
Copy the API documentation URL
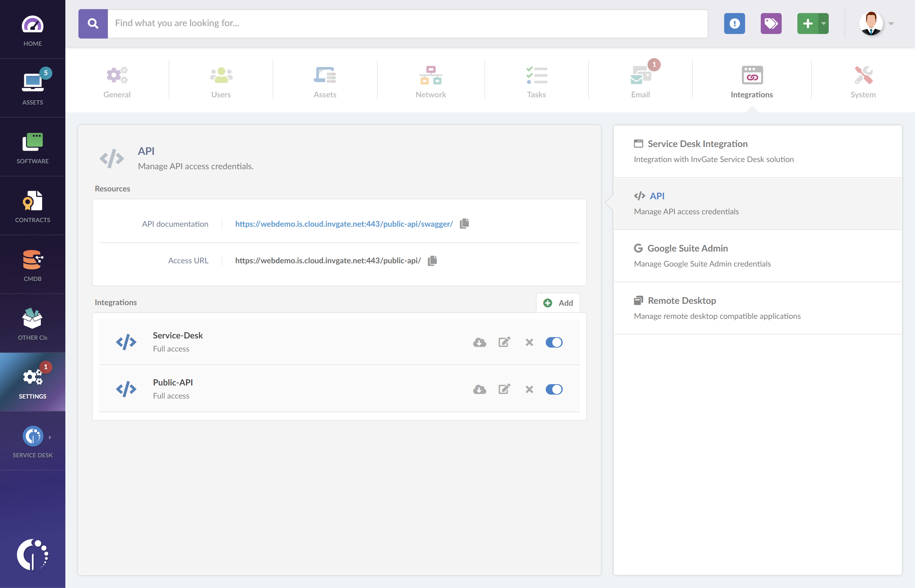pos(465,224)
